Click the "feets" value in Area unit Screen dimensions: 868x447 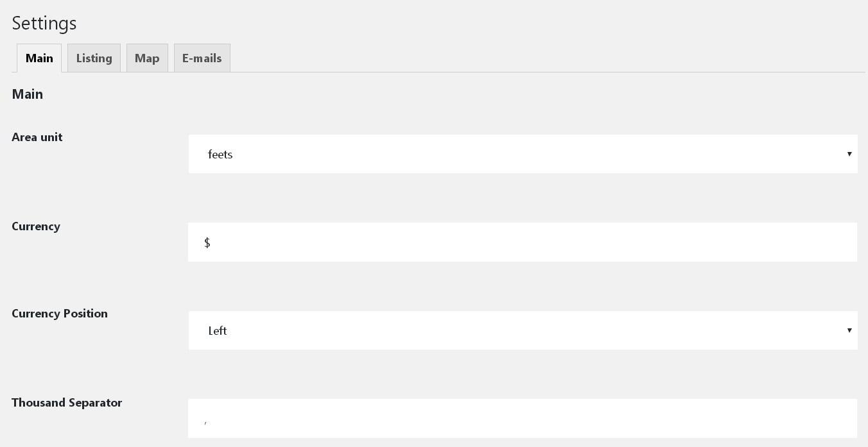coord(220,155)
